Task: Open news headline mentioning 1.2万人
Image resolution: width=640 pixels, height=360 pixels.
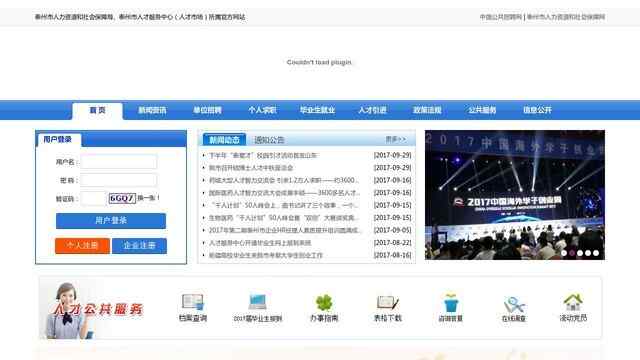Action: pyautogui.click(x=284, y=180)
